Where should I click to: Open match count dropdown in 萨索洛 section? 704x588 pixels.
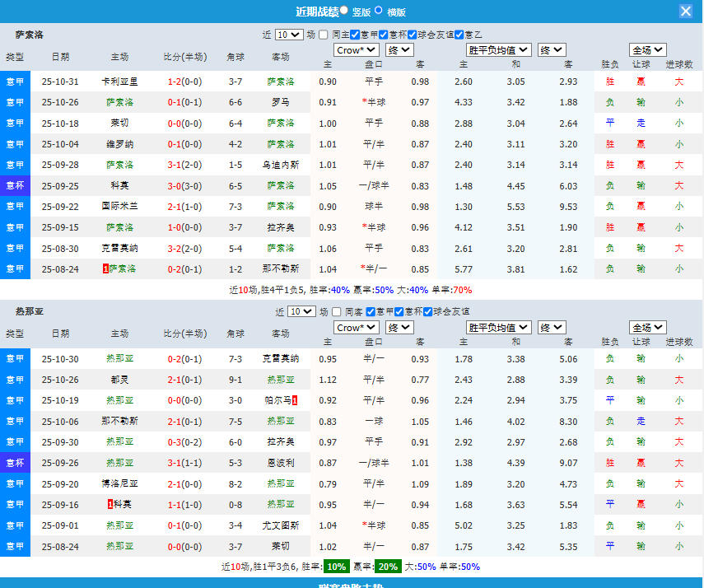tap(289, 35)
